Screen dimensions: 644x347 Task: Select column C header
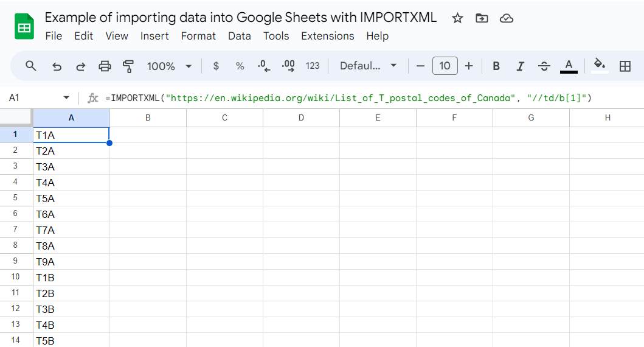(x=224, y=118)
